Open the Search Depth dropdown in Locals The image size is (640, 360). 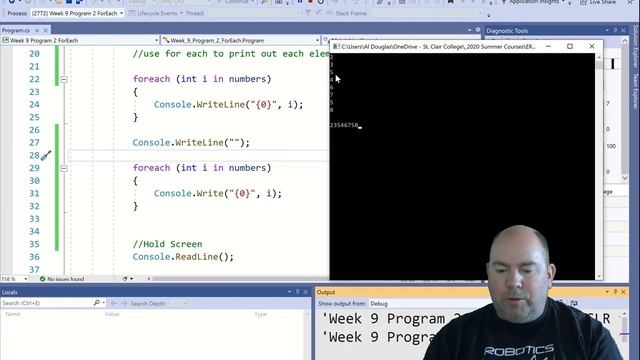(x=178, y=303)
